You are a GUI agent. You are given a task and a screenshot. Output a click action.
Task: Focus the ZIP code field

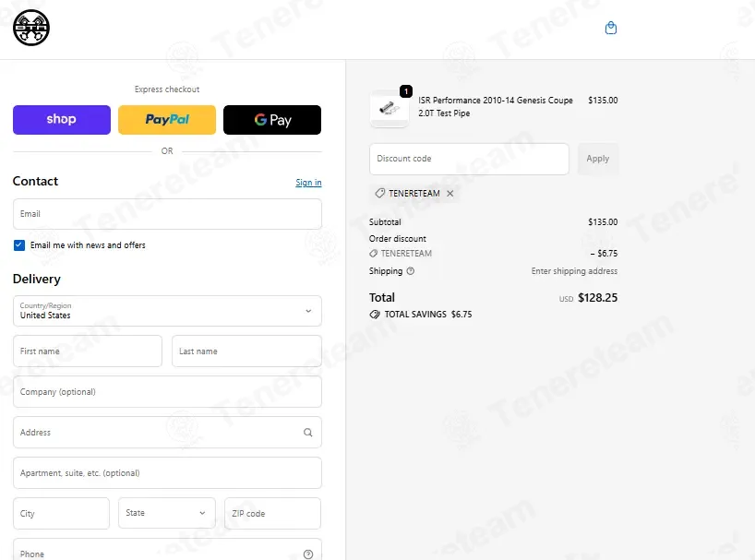point(272,513)
